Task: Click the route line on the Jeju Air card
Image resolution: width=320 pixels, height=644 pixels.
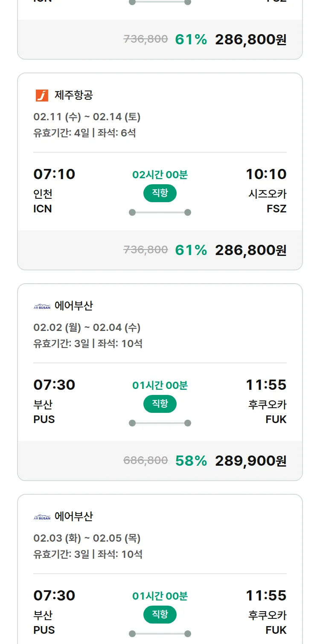Action: pos(160,212)
